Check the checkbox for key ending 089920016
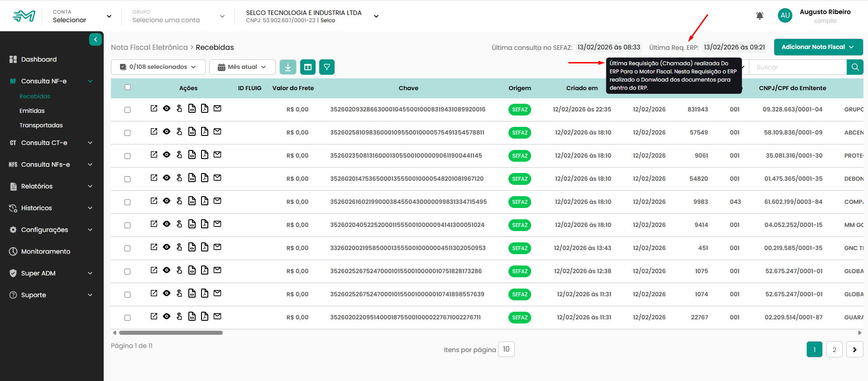Viewport: 868px width, 381px height. (x=128, y=110)
